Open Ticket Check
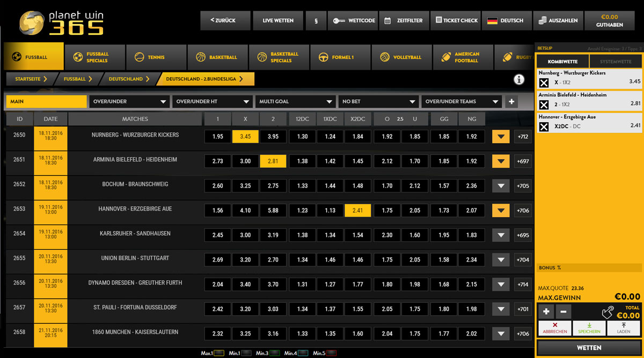This screenshot has height=358, width=644. (456, 20)
